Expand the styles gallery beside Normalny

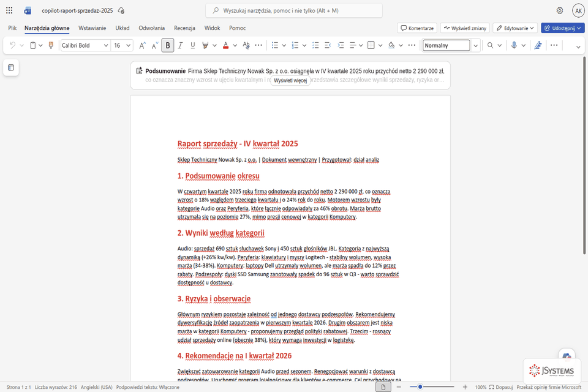pyautogui.click(x=475, y=45)
